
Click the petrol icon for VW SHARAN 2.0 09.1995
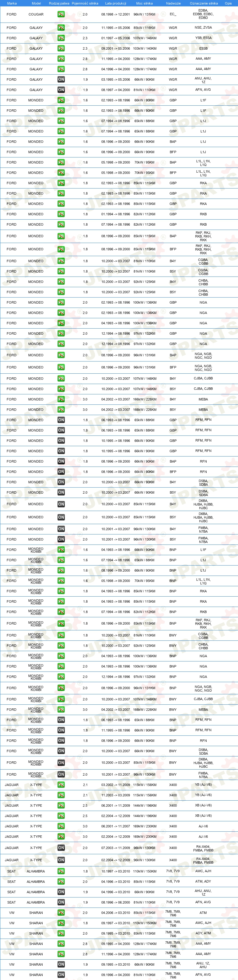tap(61, 933)
